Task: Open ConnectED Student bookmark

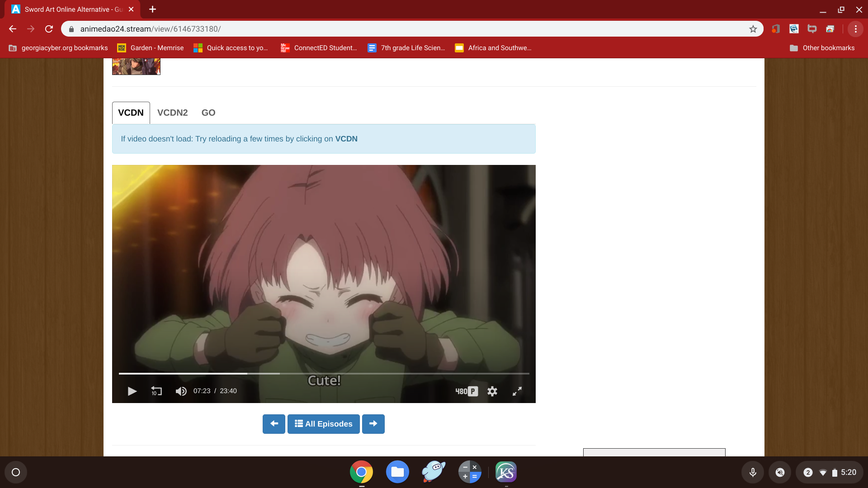Action: (319, 48)
